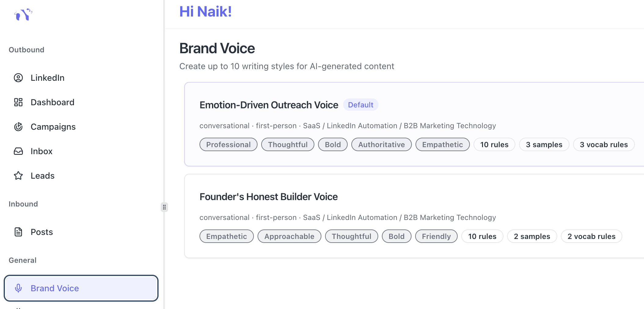Click the Inbox tray icon
The height and width of the screenshot is (309, 644).
pos(18,151)
